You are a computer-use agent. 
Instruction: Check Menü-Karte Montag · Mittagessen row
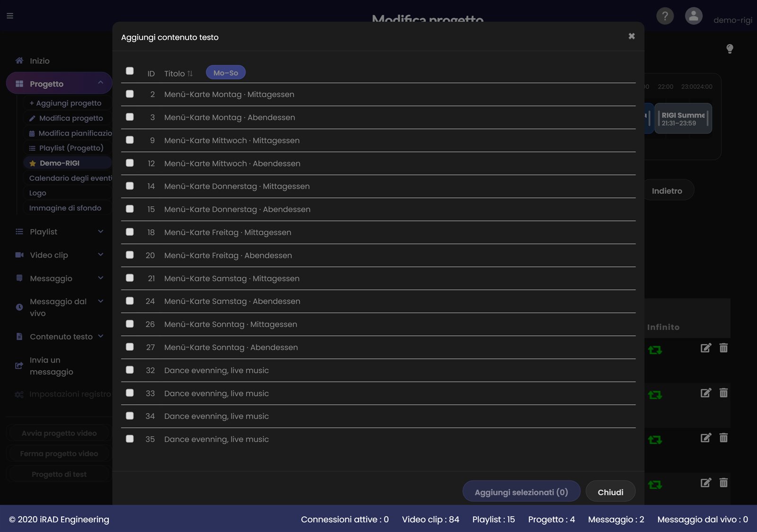(x=130, y=94)
